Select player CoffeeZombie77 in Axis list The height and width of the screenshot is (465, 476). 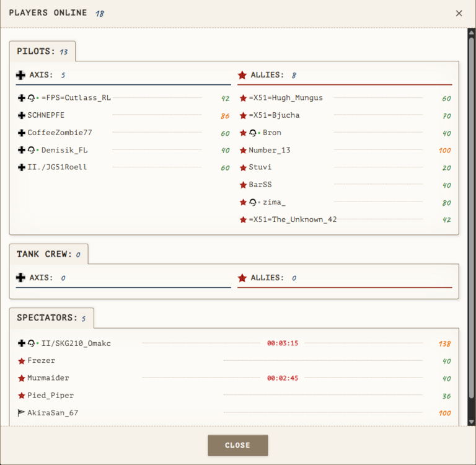(x=123, y=133)
